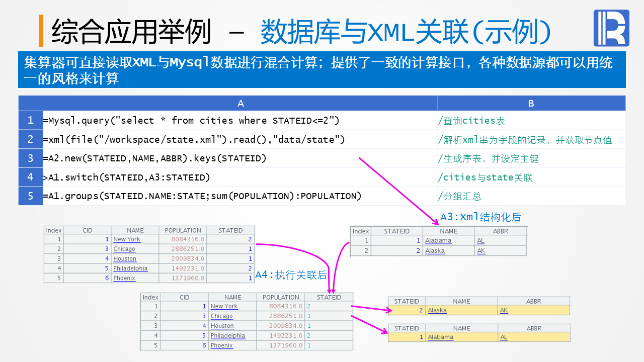Select row header 4 in the script grid
Image resolution: width=644 pixels, height=362 pixels.
31,177
